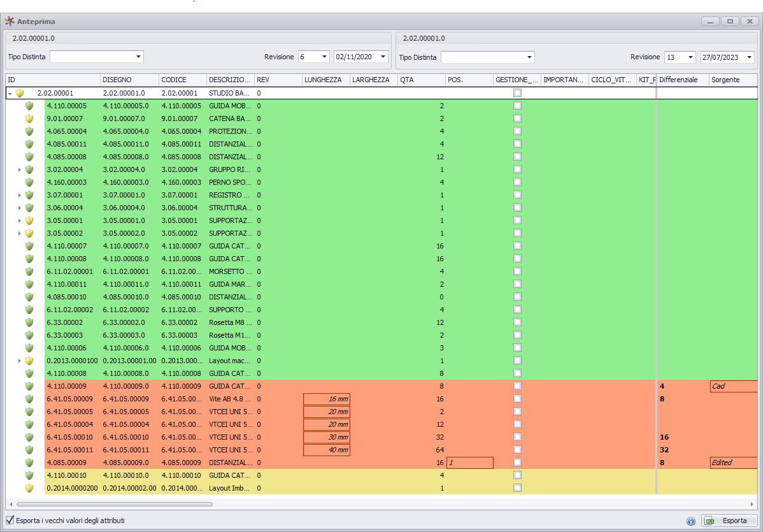The width and height of the screenshot is (763, 532).
Task: Toggle GESTIONE checkbox for root 2.02.00001
Action: pos(517,92)
